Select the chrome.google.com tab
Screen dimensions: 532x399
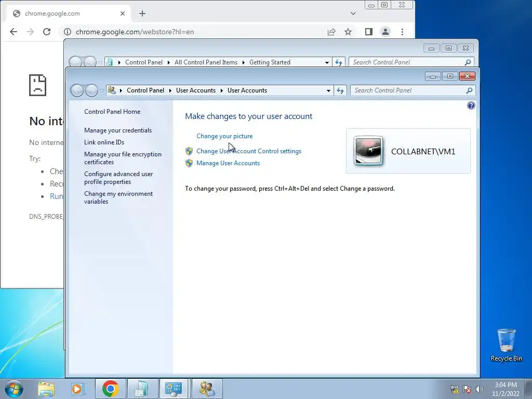coord(68,14)
